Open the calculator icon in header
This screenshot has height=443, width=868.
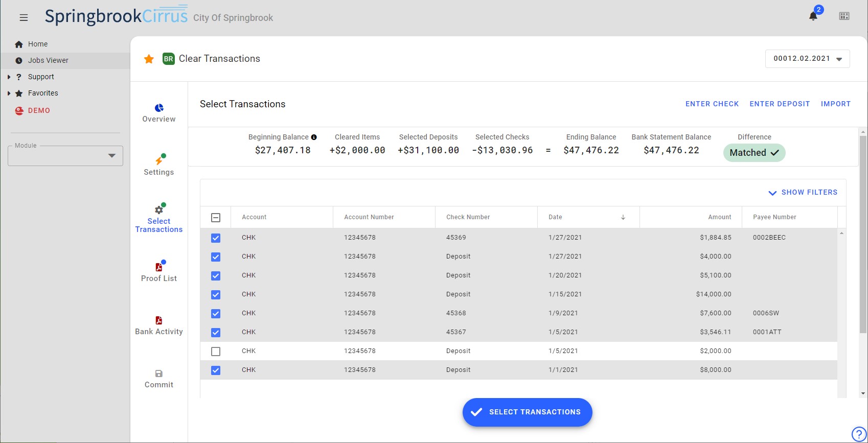[844, 16]
